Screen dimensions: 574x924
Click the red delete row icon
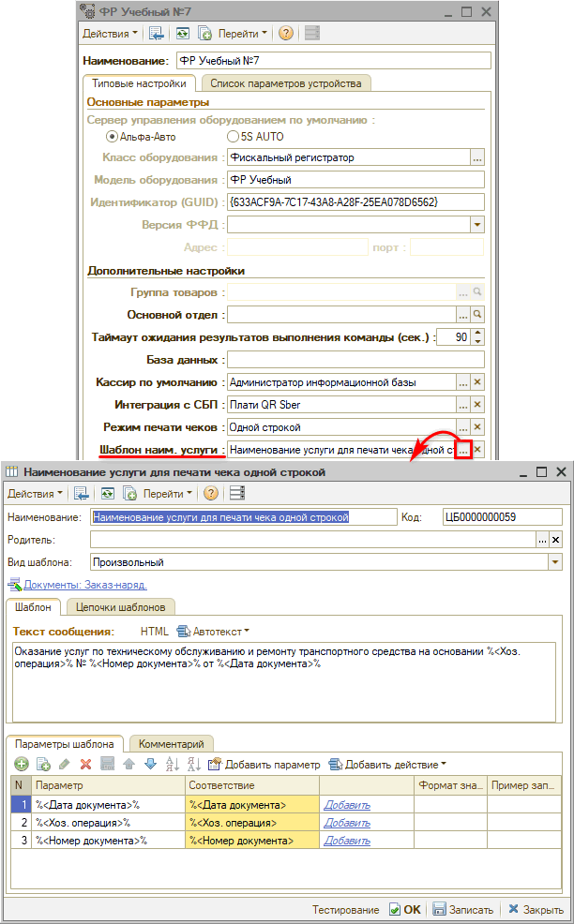85,764
